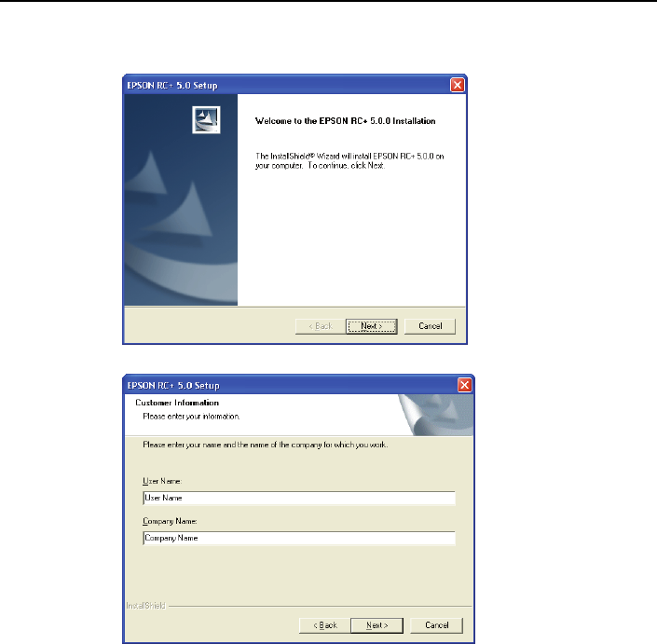657x644 pixels.
Task: Click the InstallShield branding text
Action: pyautogui.click(x=145, y=606)
